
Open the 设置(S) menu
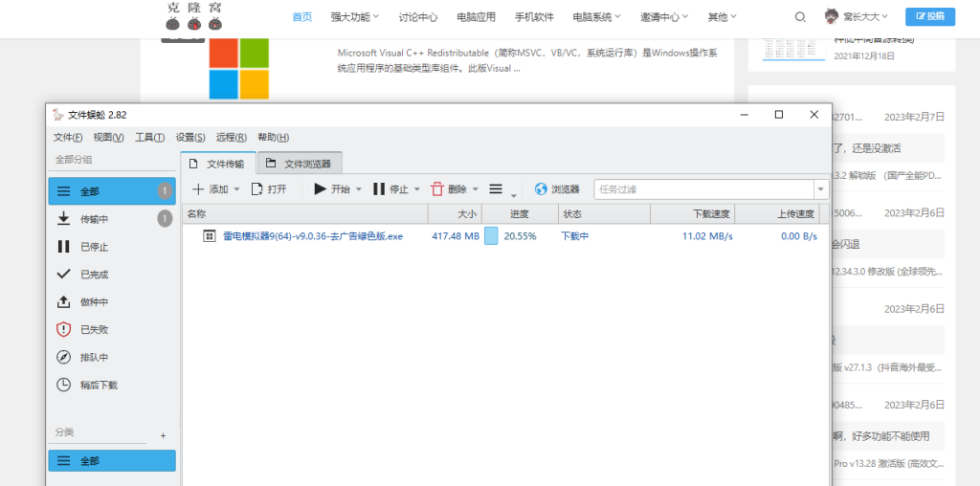point(190,138)
